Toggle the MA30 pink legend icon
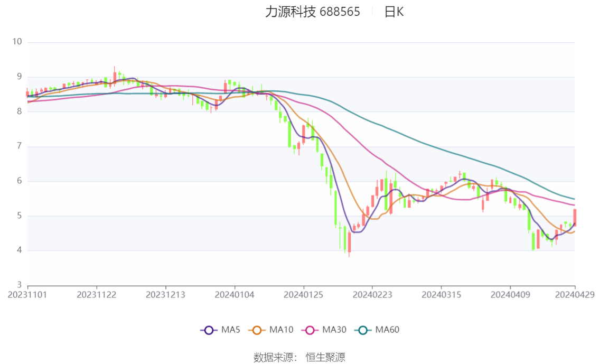Image resolution: width=599 pixels, height=364 pixels. [310, 330]
